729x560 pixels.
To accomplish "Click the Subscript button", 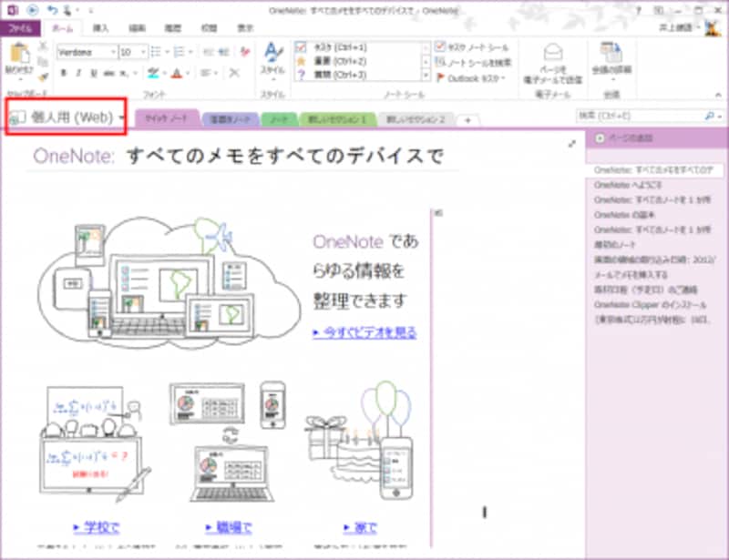I will pos(124,73).
